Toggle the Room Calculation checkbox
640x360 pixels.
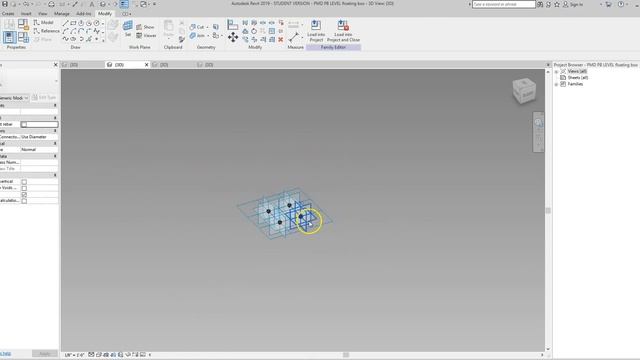point(24,201)
